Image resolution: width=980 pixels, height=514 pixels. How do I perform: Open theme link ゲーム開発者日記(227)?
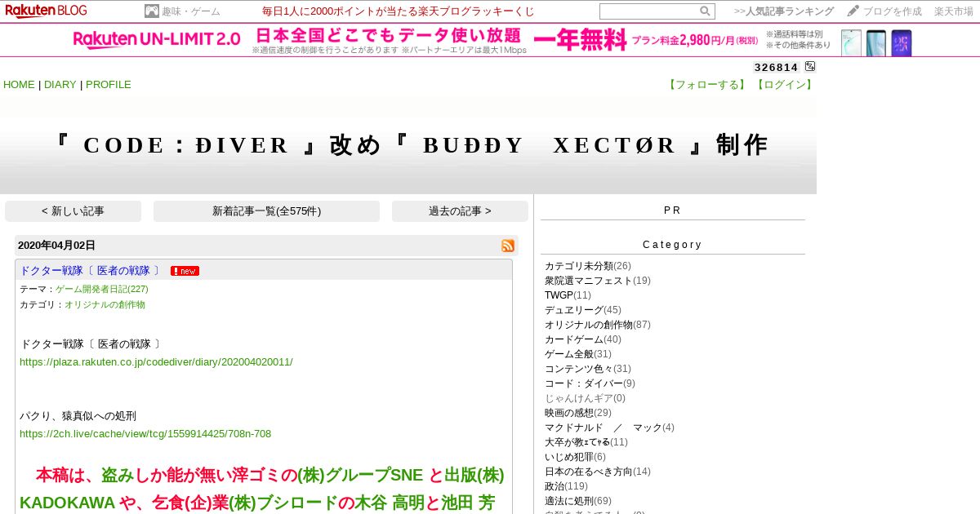102,289
